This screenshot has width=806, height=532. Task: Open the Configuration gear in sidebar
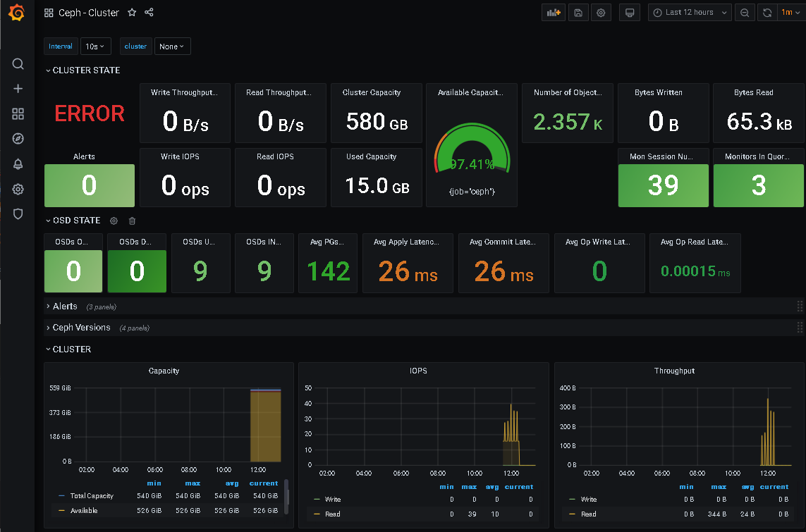pyautogui.click(x=18, y=189)
